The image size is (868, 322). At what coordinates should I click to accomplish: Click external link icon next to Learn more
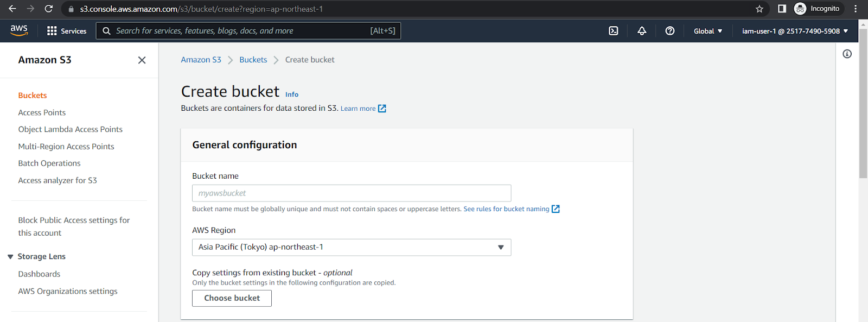pos(382,109)
